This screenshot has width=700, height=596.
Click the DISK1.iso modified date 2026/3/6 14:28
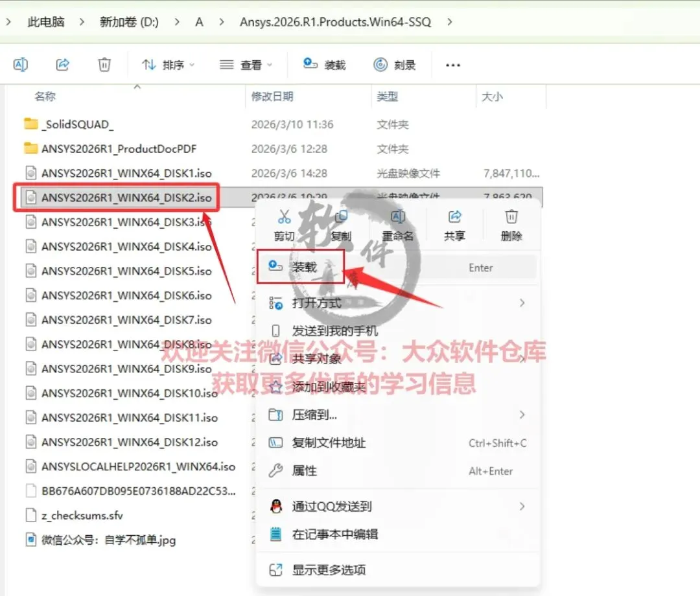tap(289, 174)
